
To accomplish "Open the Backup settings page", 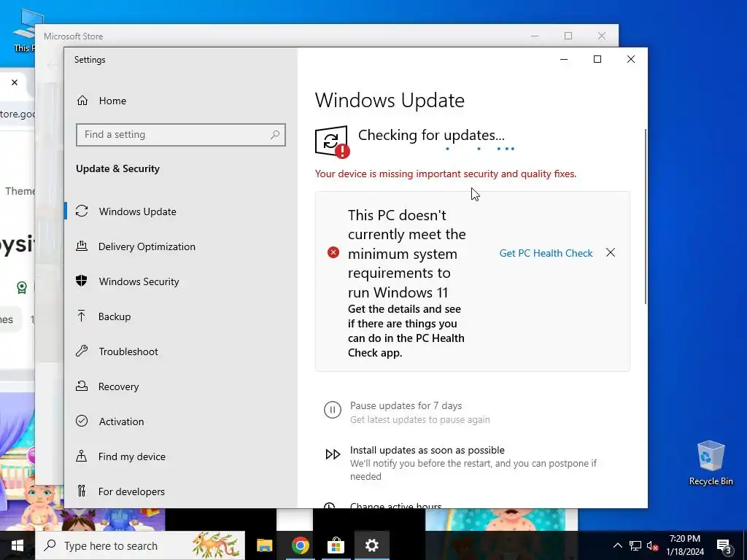I will coord(181,316).
